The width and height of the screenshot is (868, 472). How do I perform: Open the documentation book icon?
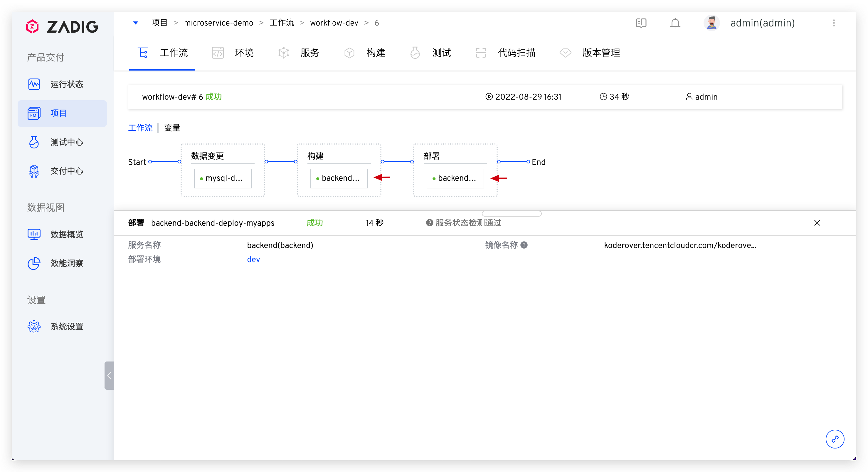pyautogui.click(x=641, y=23)
